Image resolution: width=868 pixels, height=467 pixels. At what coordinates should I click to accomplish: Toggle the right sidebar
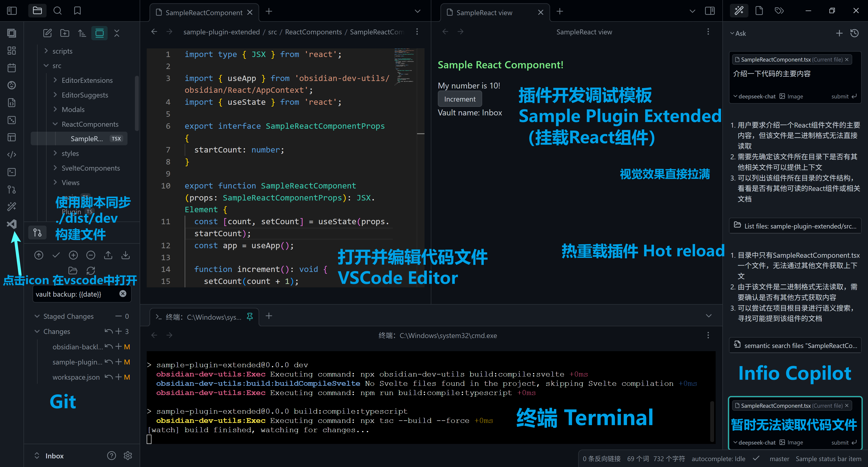click(x=710, y=11)
